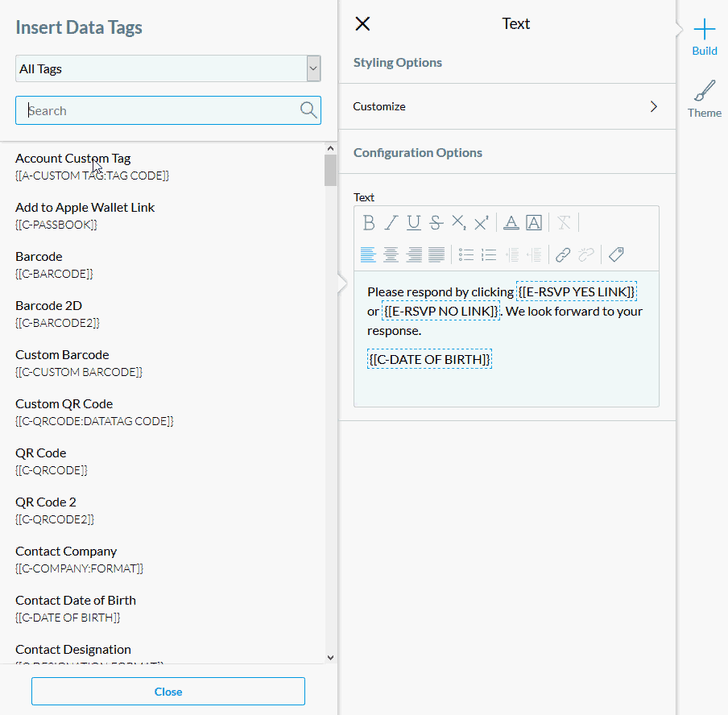Click the Close button below the tag list

(x=168, y=691)
